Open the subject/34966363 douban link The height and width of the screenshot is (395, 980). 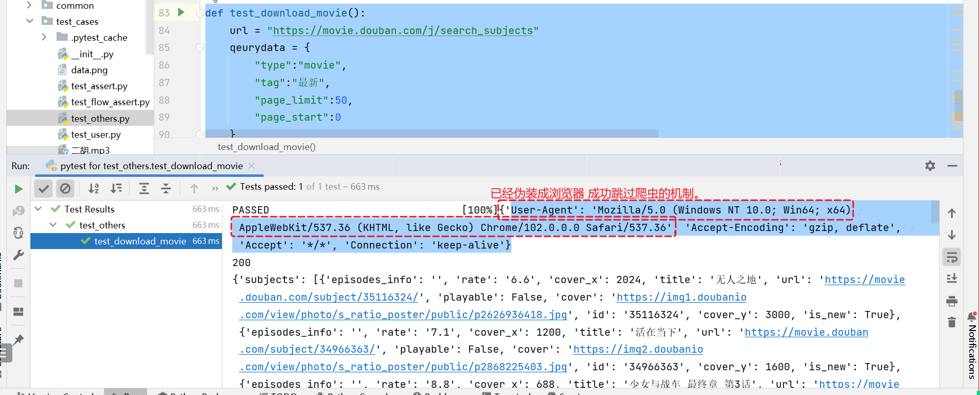pos(307,349)
